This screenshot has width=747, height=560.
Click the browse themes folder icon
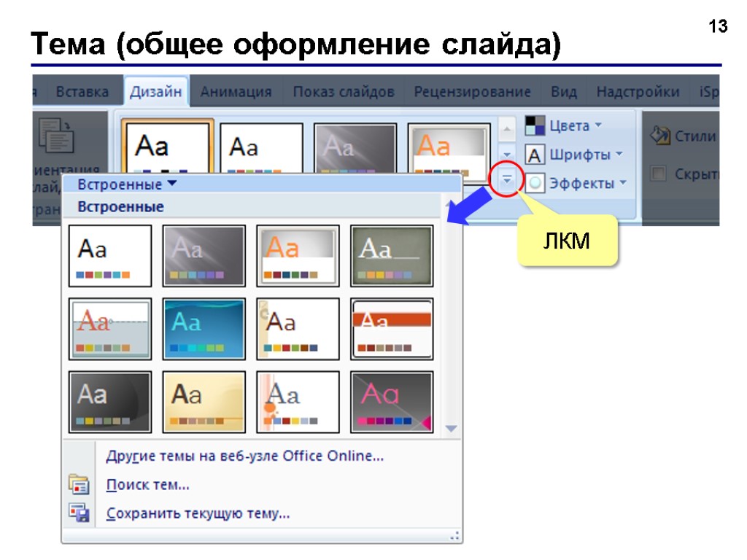point(79,484)
